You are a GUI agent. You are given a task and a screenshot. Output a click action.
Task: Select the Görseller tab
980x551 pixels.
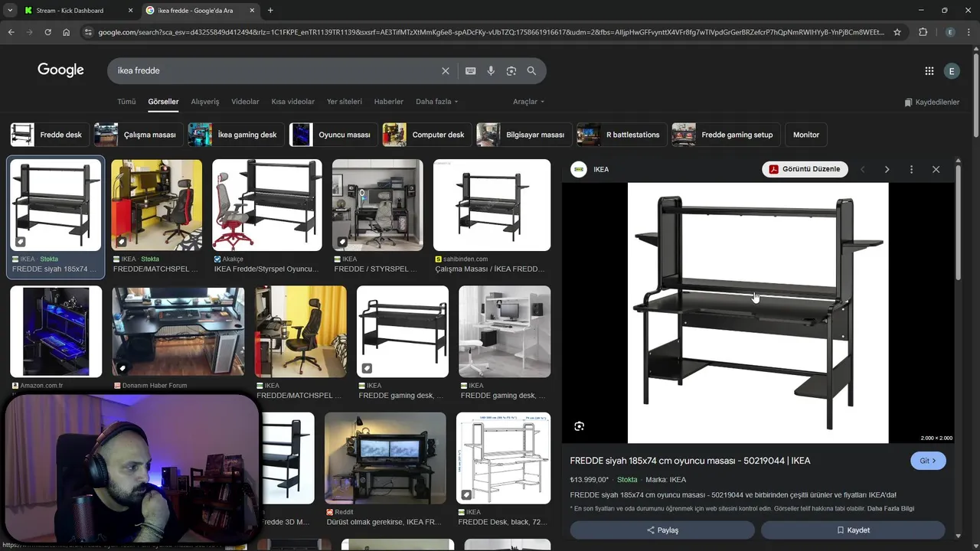click(163, 102)
